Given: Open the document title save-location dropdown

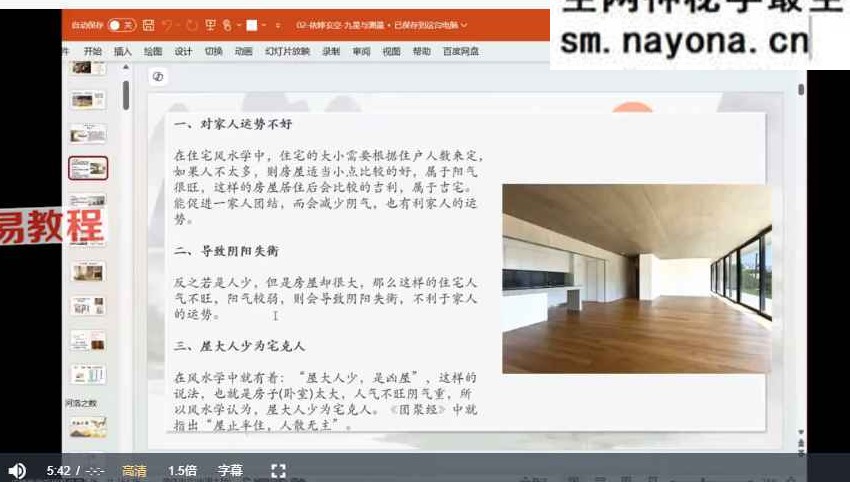Looking at the screenshot, I should click(464, 25).
